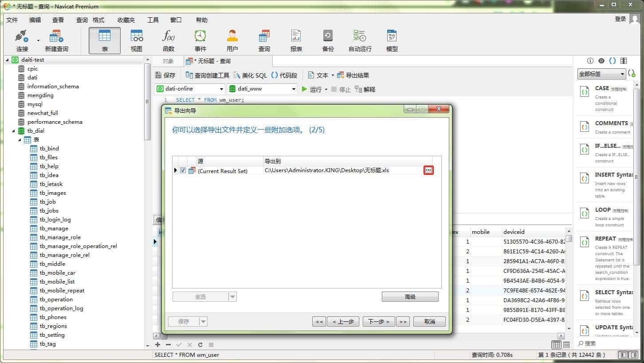The image size is (644, 363).
Task: Switch to the 对象 tab
Action: click(x=169, y=61)
